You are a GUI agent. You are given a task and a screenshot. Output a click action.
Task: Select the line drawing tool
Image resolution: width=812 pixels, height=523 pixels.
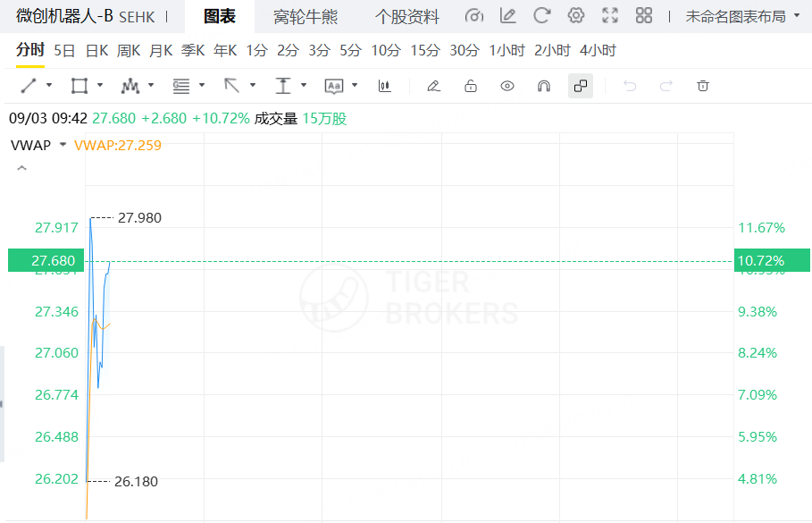click(29, 86)
